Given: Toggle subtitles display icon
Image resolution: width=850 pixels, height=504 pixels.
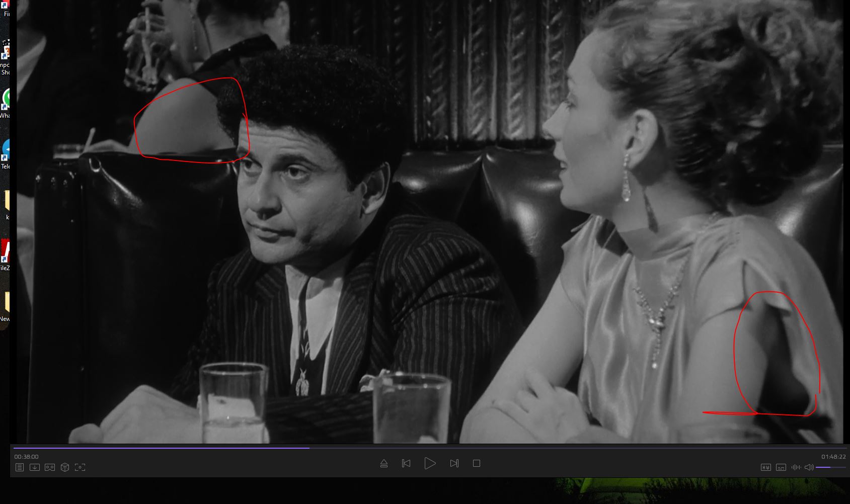Looking at the screenshot, I should [781, 467].
